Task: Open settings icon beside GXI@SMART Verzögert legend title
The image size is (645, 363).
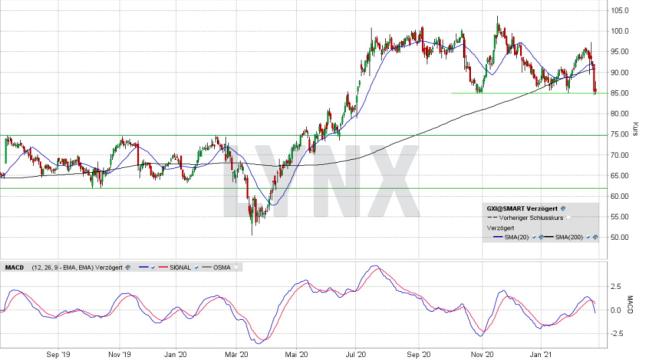Action: 563,209
